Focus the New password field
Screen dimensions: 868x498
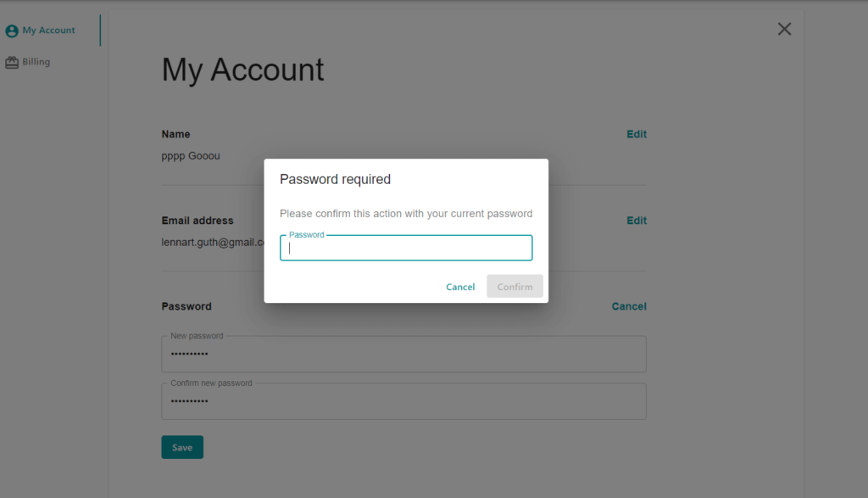[403, 354]
